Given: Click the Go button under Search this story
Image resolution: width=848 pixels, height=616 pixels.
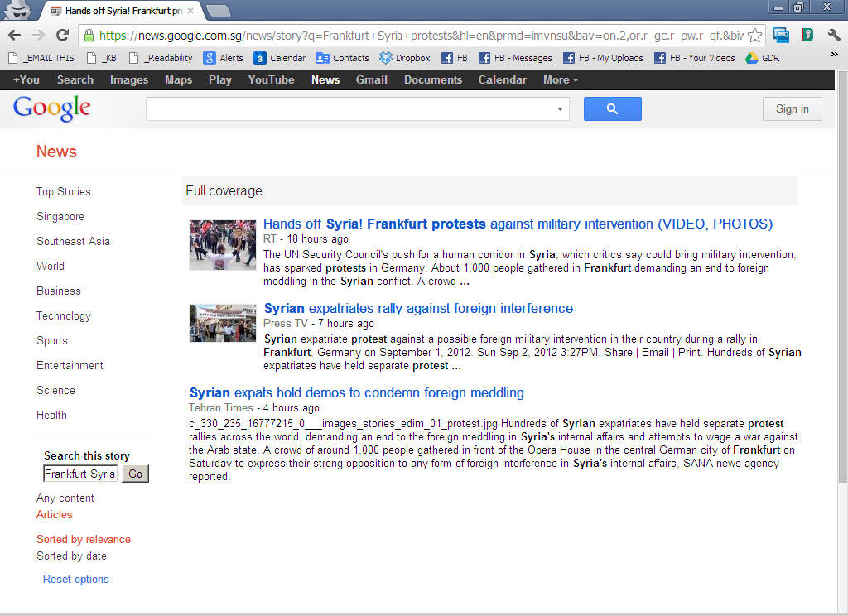Looking at the screenshot, I should click(x=135, y=474).
